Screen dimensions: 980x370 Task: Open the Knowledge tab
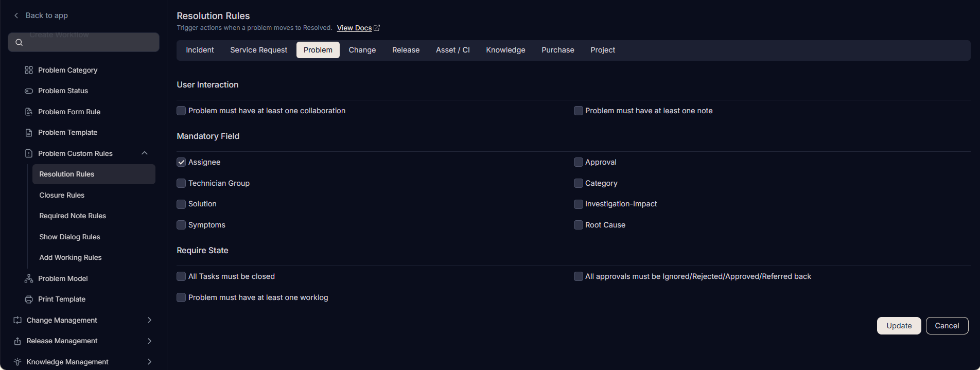click(x=505, y=50)
